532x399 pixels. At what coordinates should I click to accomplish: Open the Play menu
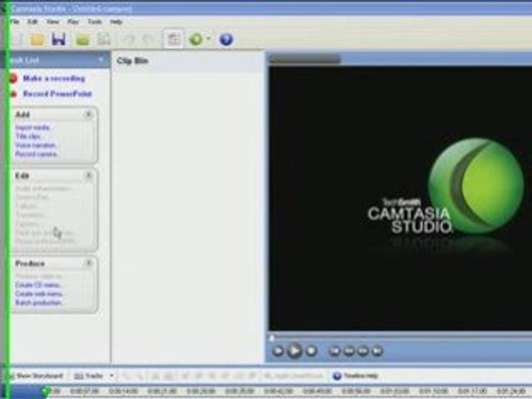(x=73, y=22)
